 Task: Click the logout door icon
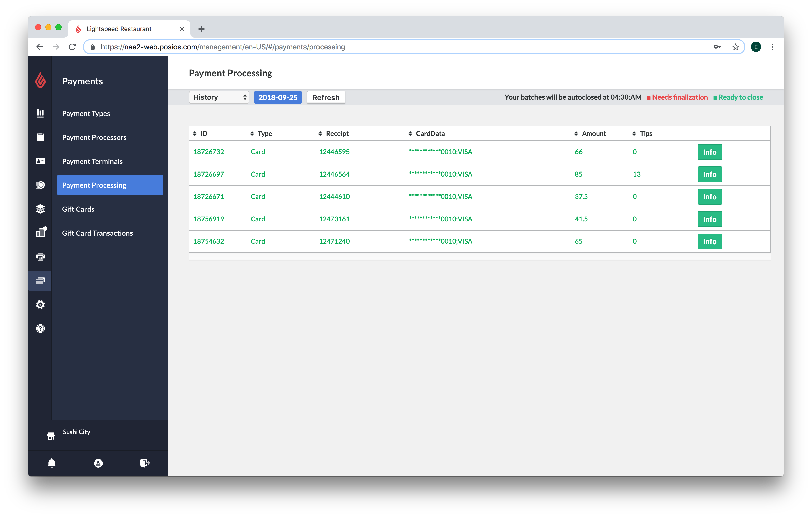(x=145, y=463)
